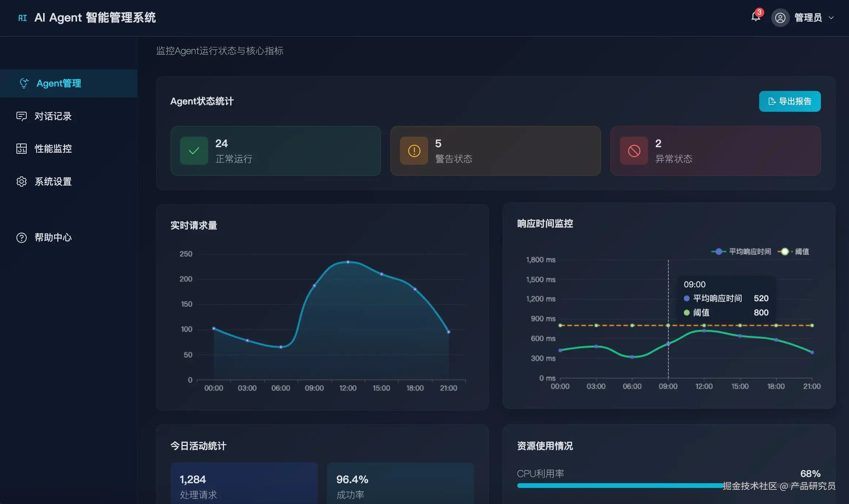Click the notification bell icon
This screenshot has height=504, width=849.
[x=755, y=17]
